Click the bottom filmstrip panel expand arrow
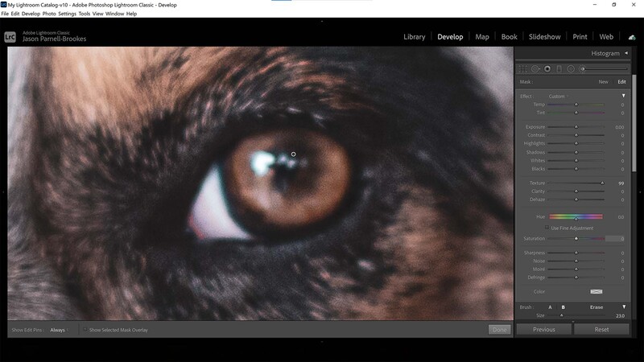This screenshot has height=362, width=644. point(322,341)
